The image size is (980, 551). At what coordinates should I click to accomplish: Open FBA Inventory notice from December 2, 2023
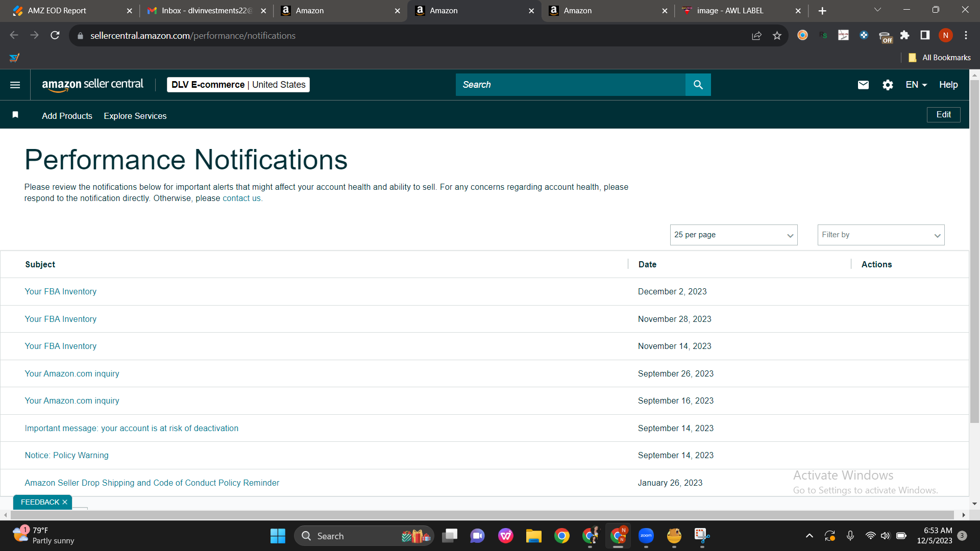pos(61,291)
